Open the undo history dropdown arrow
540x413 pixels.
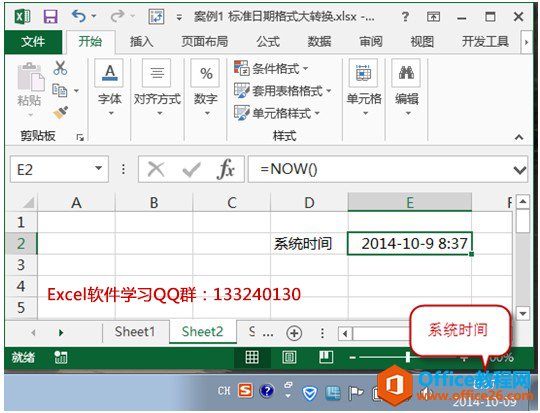(x=94, y=16)
